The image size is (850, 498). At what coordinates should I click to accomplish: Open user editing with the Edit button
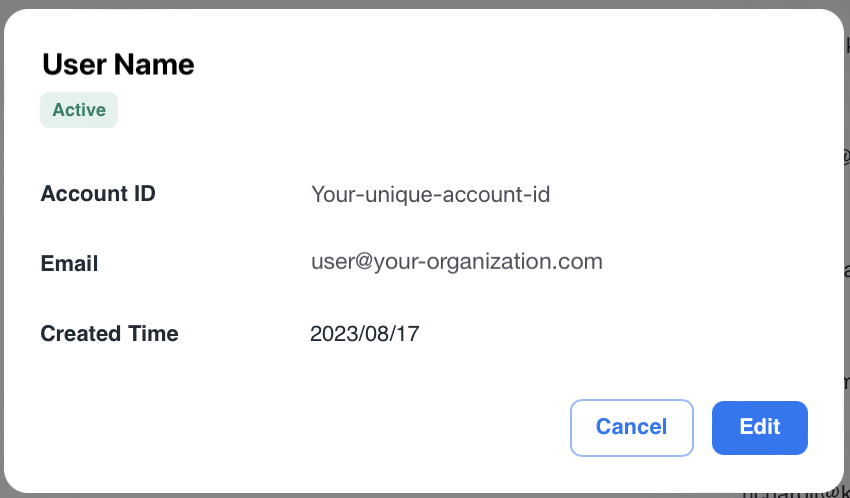click(759, 427)
